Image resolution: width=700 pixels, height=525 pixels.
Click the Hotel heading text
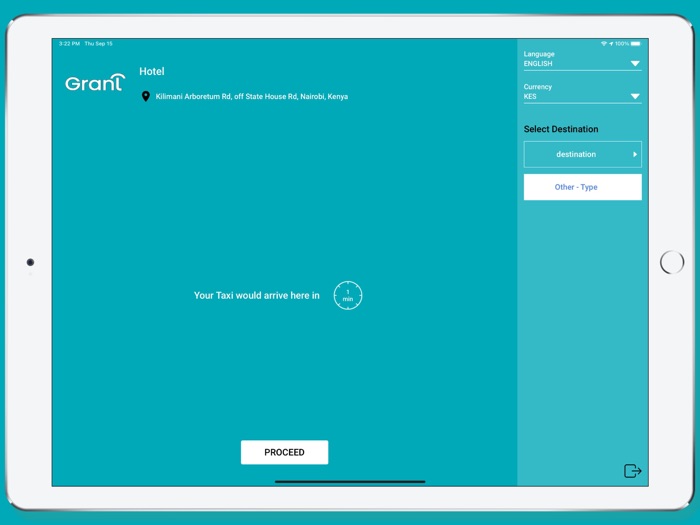coord(152,71)
